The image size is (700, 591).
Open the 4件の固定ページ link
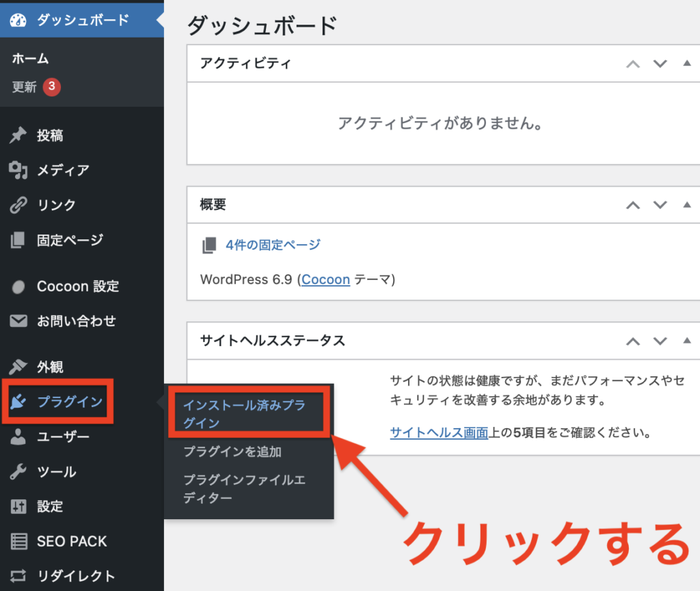[x=273, y=245]
